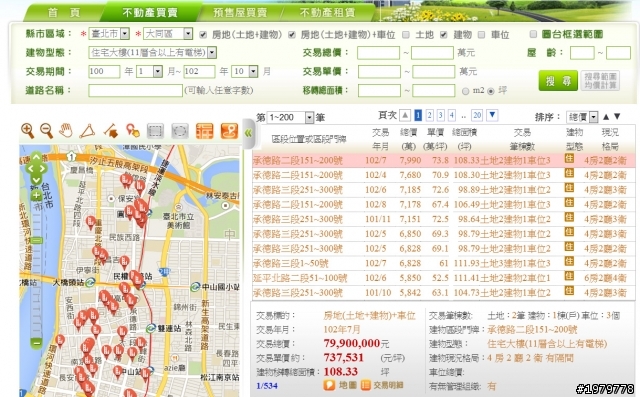Choose the dashed rectangle selection tool
The height and width of the screenshot is (397, 640).
click(155, 131)
